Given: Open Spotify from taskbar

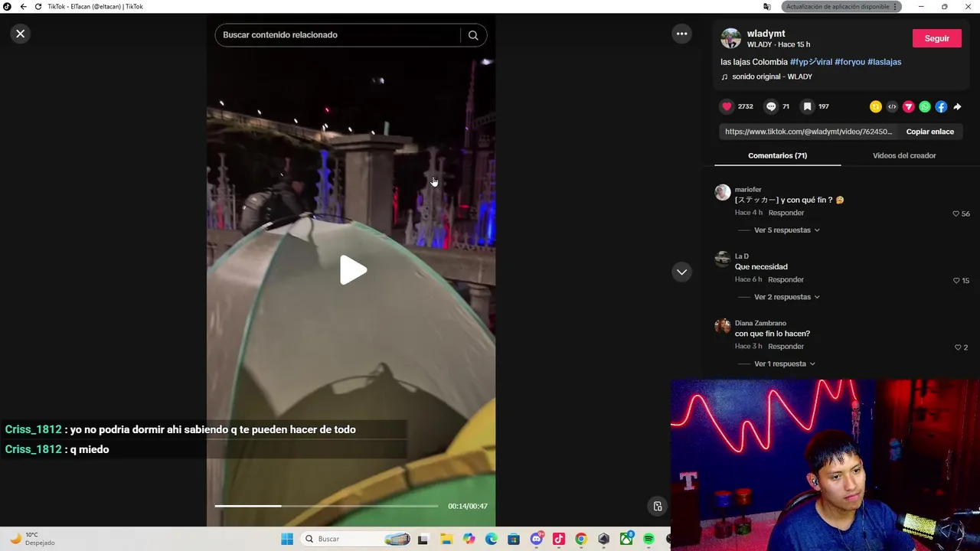Looking at the screenshot, I should pyautogui.click(x=648, y=539).
